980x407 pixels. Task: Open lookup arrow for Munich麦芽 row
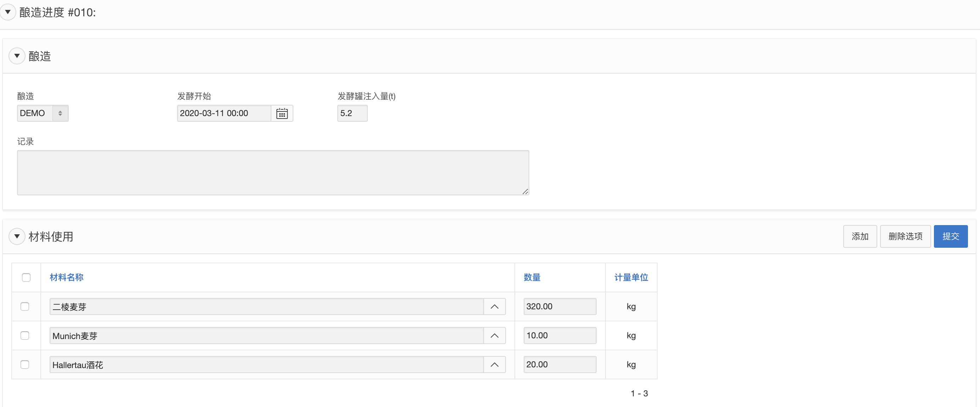pyautogui.click(x=494, y=336)
